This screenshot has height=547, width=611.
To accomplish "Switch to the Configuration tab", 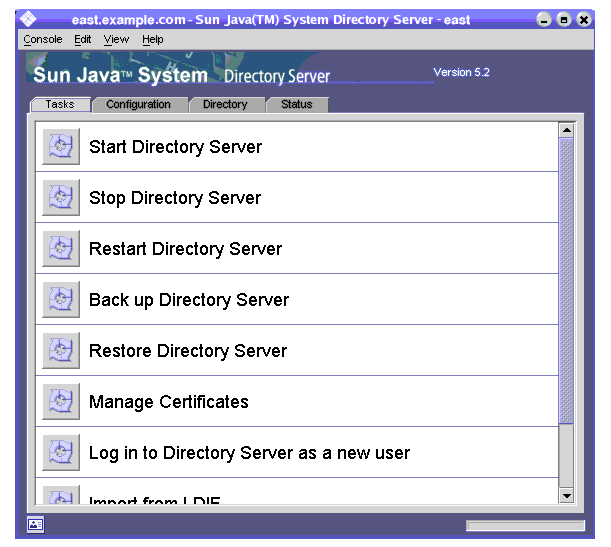I will coord(138,104).
